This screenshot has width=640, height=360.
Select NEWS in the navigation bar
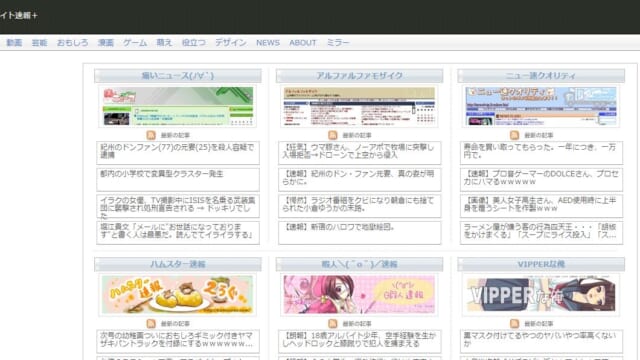[268, 42]
